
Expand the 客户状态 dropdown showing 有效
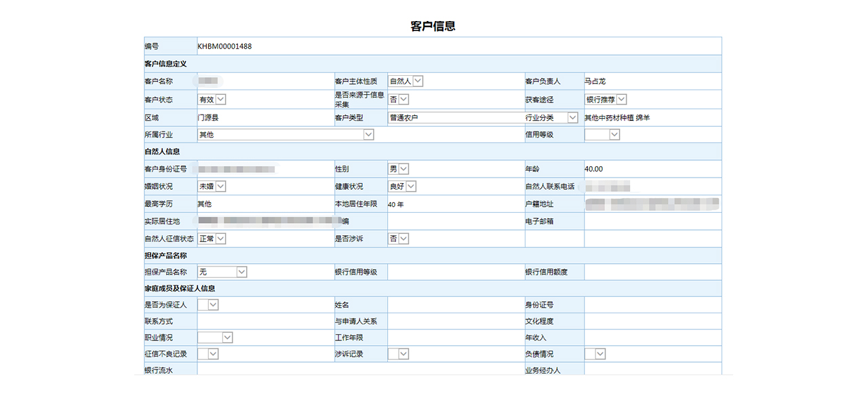(x=212, y=99)
